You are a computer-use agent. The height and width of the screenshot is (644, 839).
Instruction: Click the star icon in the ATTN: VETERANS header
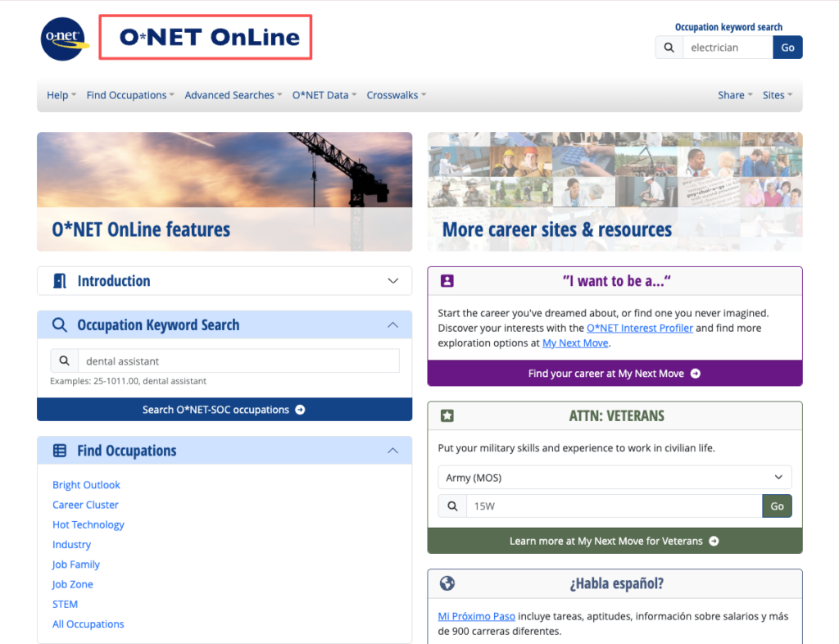pos(447,415)
